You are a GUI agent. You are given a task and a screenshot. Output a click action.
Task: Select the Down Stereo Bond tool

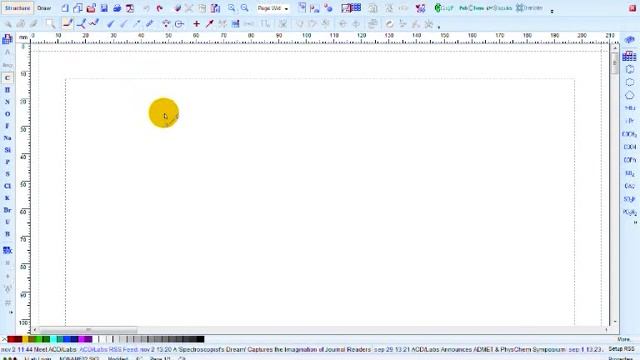click(123, 24)
